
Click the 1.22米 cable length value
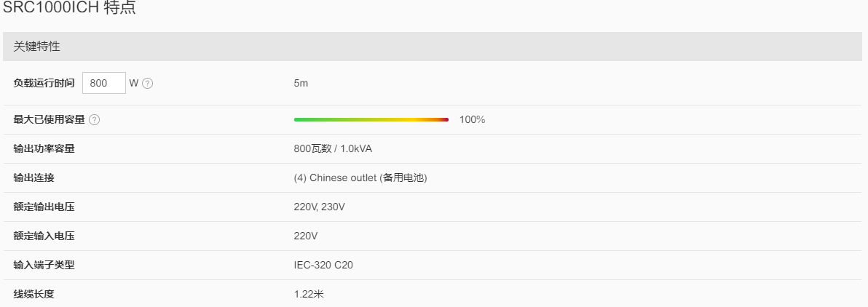coord(309,295)
